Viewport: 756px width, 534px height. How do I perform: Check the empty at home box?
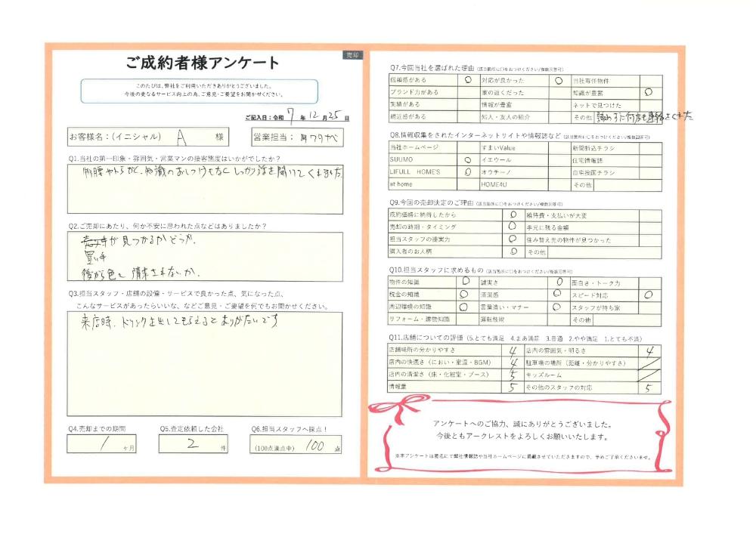click(x=468, y=184)
